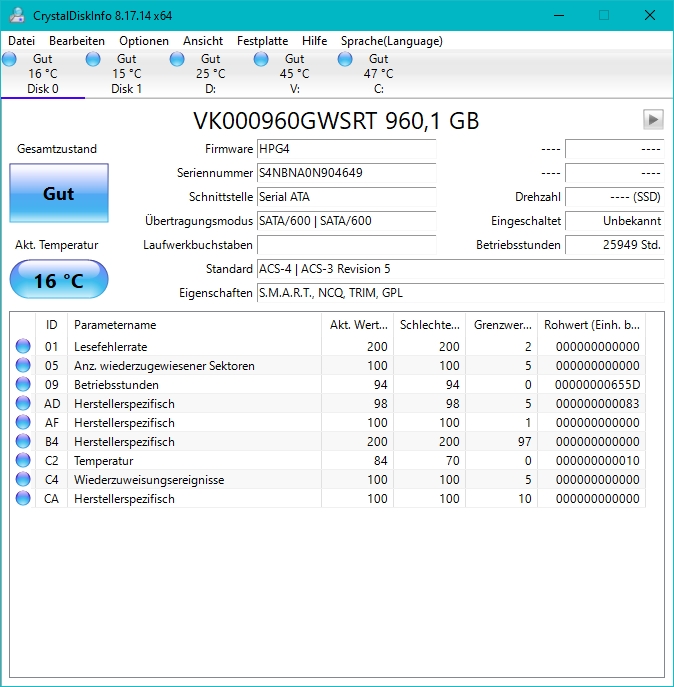
Task: Select worst value 70 in Temperatur row
Action: [x=453, y=460]
